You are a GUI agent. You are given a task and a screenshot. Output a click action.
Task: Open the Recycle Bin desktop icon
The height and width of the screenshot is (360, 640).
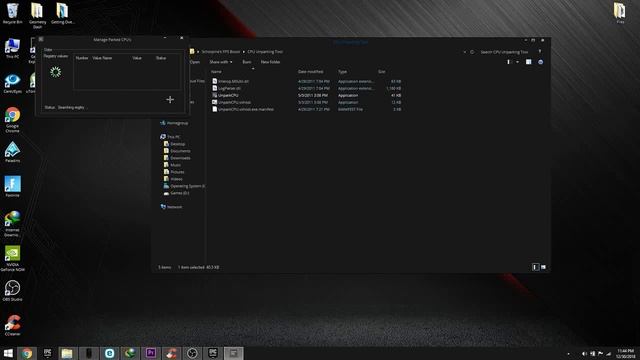(12, 13)
